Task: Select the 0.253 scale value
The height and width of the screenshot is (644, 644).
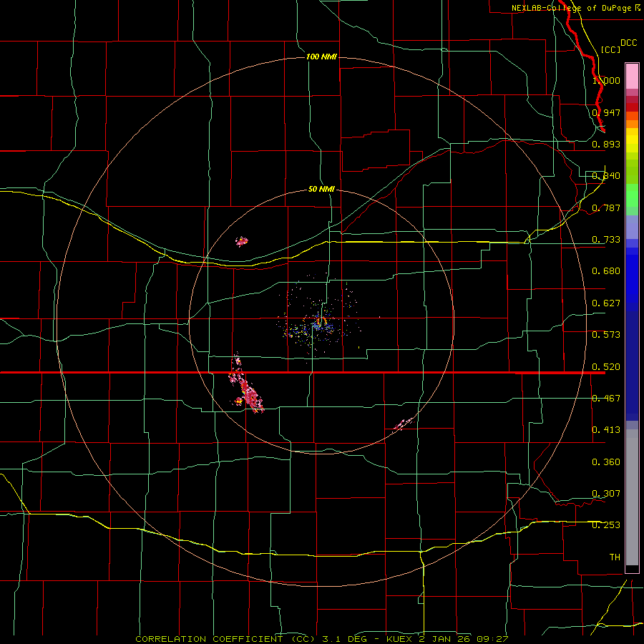Action: pyautogui.click(x=606, y=525)
